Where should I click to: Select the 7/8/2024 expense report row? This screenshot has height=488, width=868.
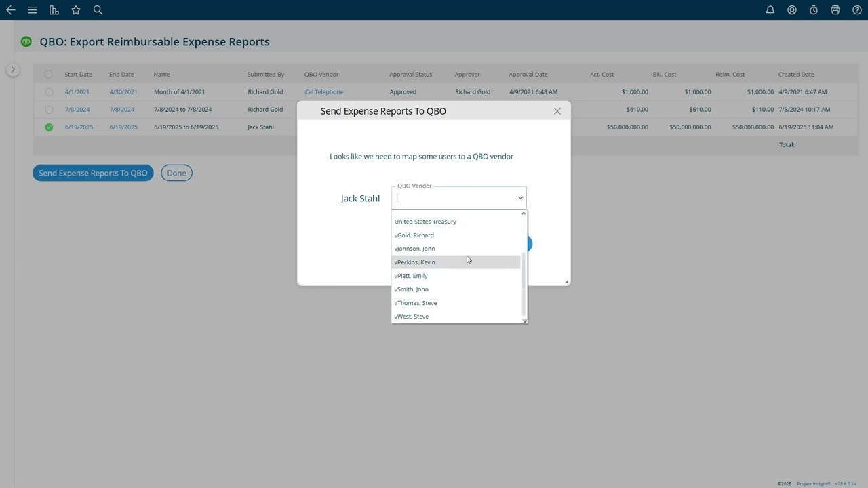tap(48, 109)
